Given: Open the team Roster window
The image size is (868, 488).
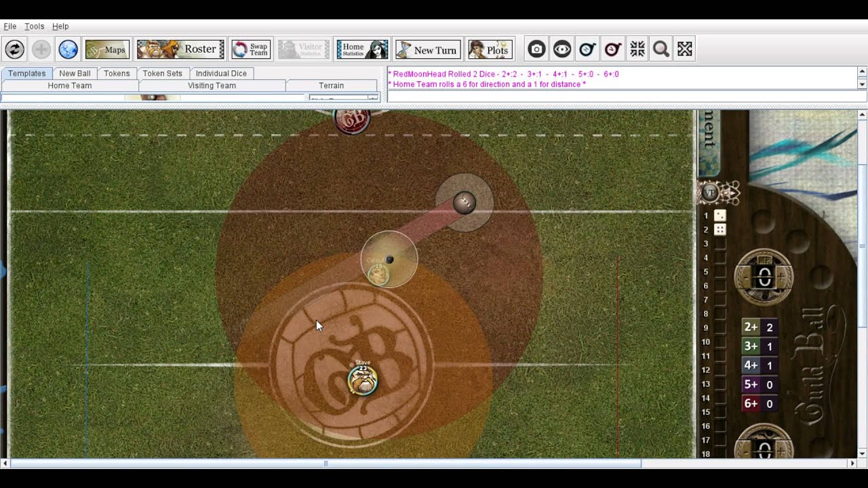Looking at the screenshot, I should click(180, 49).
